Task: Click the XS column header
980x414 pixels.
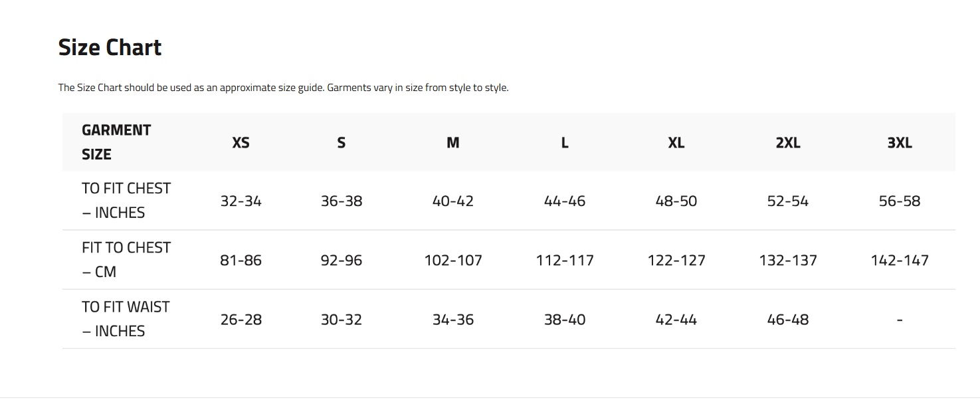Action: coord(241,143)
